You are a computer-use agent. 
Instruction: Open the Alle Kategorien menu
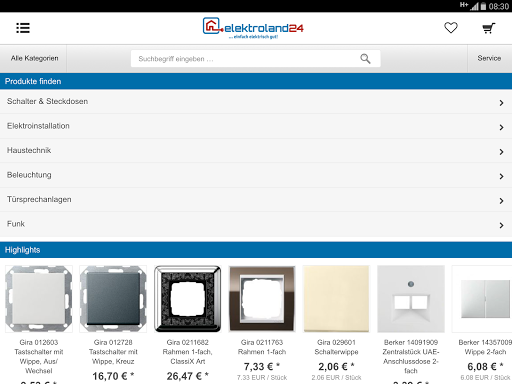click(34, 58)
